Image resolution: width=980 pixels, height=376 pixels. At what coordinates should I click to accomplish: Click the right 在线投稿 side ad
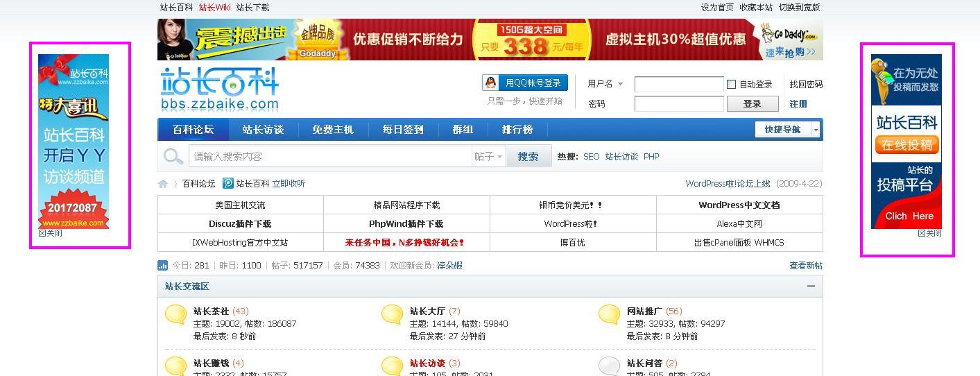tap(906, 141)
